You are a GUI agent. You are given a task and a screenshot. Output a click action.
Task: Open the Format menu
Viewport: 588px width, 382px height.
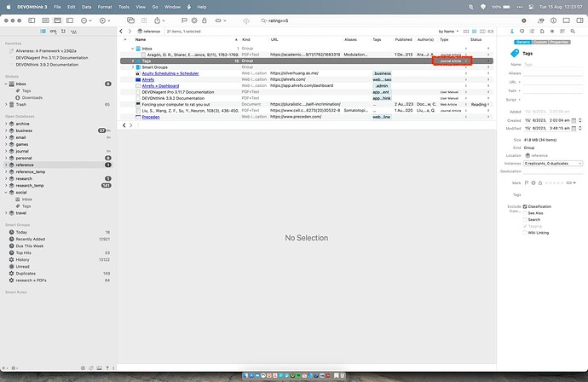click(105, 7)
